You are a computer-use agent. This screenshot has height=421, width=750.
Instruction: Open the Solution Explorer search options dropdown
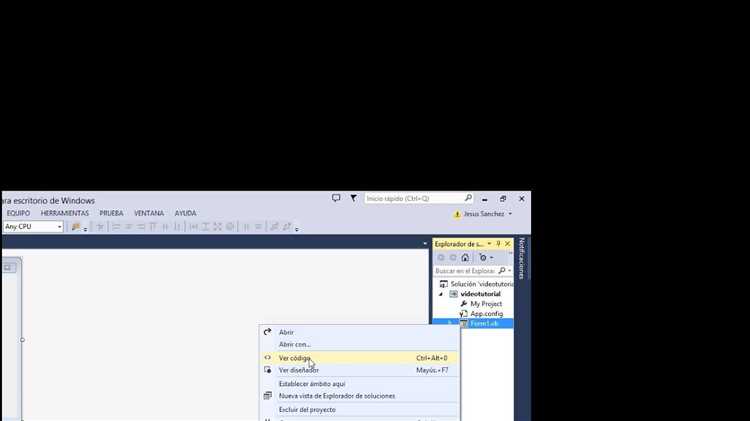509,271
